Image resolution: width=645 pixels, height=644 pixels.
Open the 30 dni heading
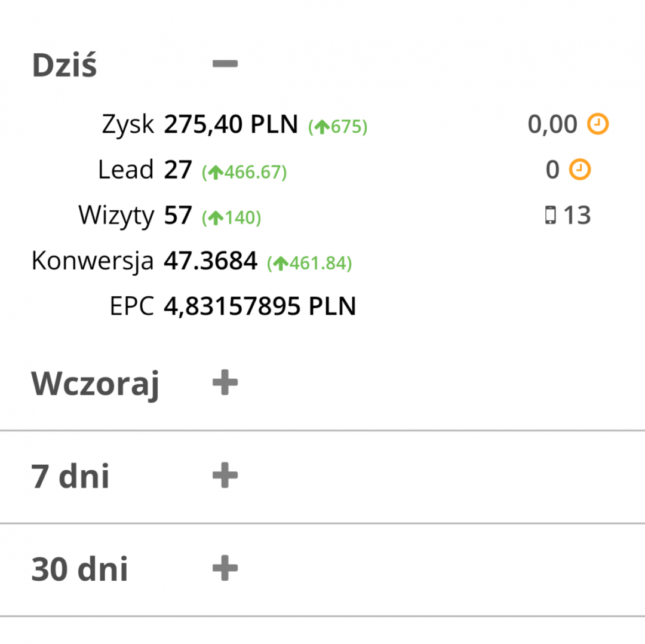pyautogui.click(x=79, y=569)
